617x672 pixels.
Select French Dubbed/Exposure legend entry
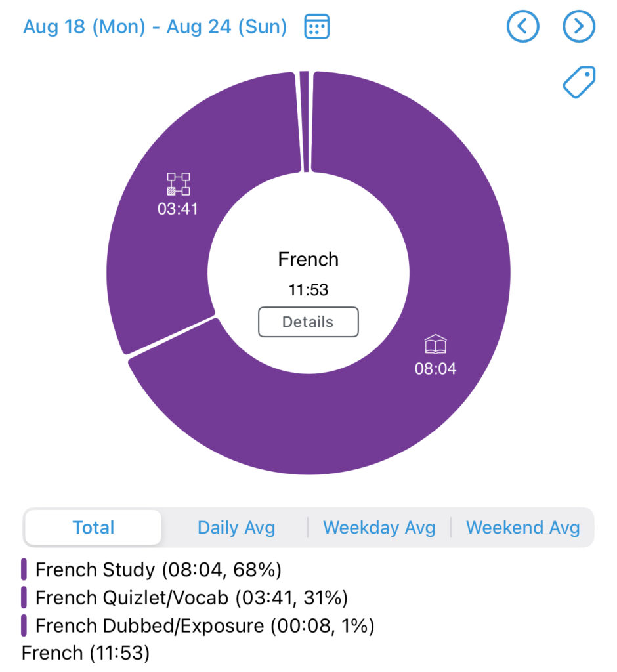coord(204,626)
